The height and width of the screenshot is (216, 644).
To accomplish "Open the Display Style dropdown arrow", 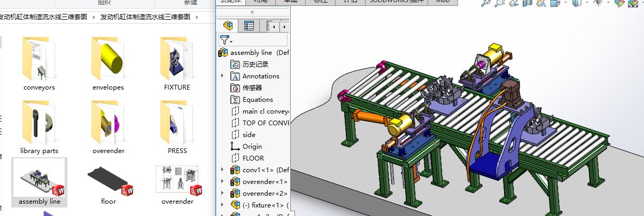I will 586,4.
